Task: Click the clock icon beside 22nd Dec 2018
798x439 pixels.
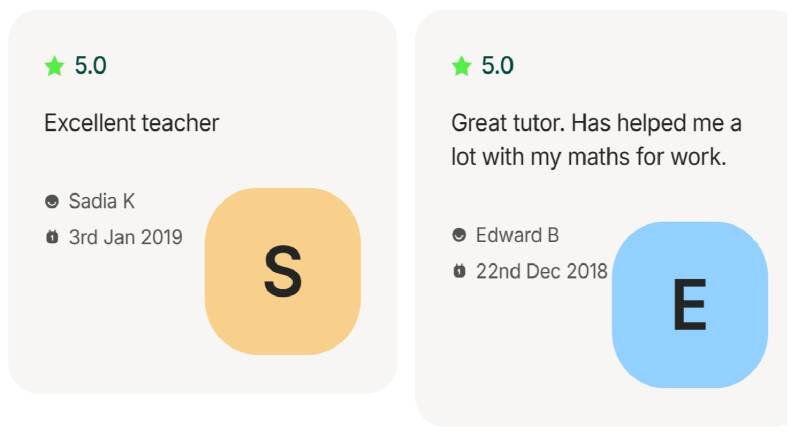Action: (459, 272)
